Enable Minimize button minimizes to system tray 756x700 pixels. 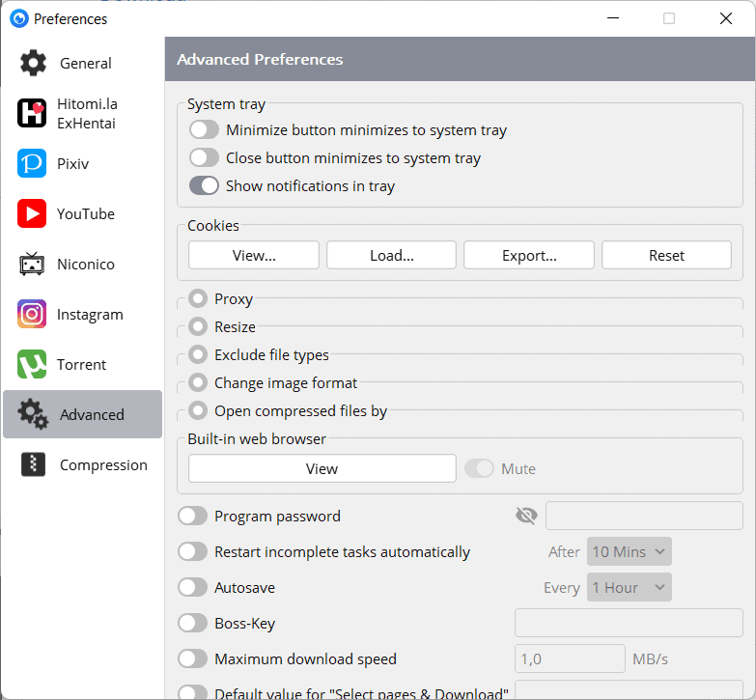click(204, 130)
